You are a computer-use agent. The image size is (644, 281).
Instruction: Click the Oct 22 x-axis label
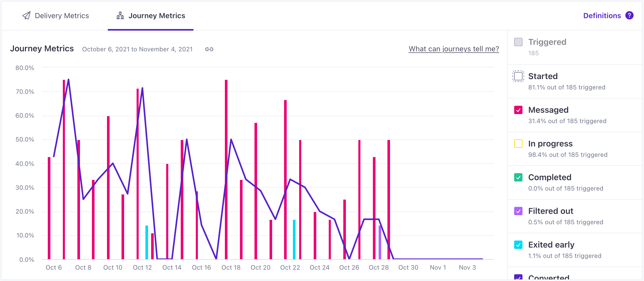click(290, 268)
